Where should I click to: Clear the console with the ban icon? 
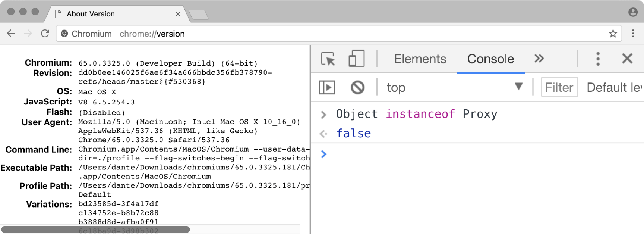click(357, 88)
